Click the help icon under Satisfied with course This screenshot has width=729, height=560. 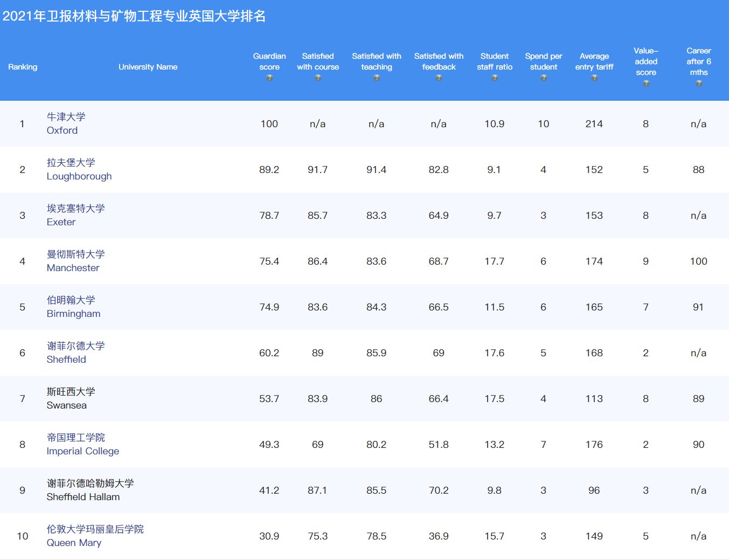click(x=318, y=78)
